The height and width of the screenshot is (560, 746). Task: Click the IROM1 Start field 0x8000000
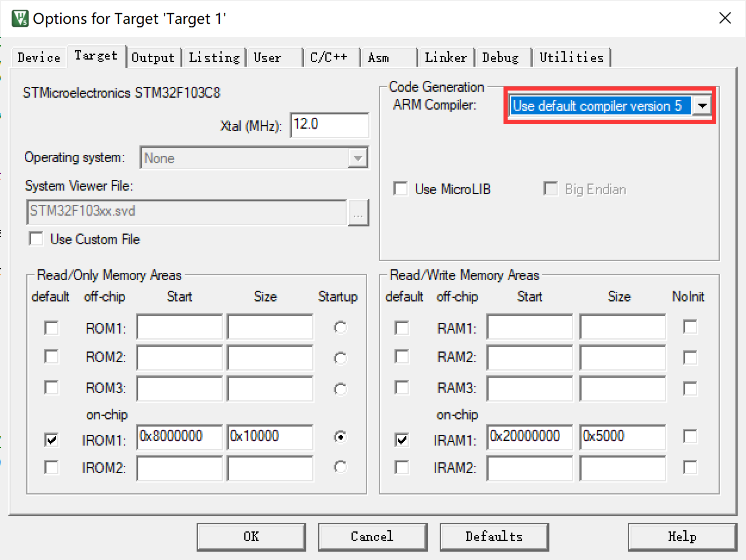tap(179, 438)
